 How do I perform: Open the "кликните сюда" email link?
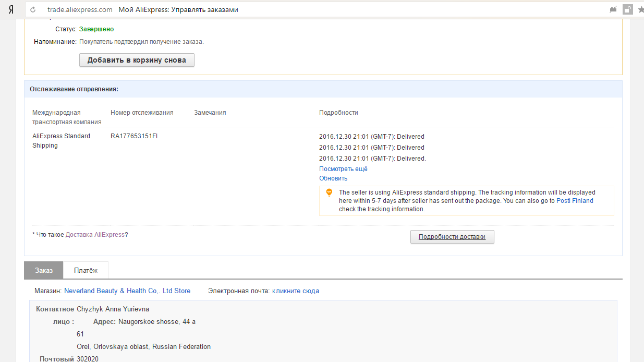point(296,291)
